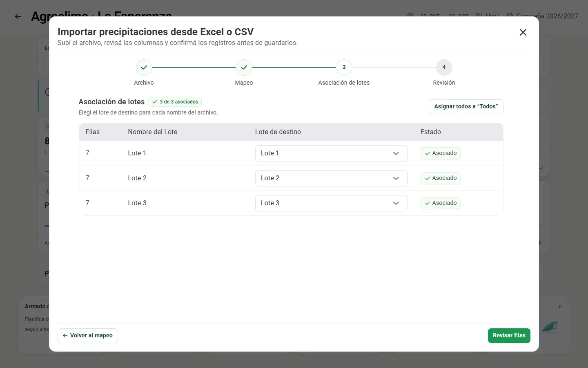
Task: Click the "Estado" column header
Action: [x=431, y=132]
